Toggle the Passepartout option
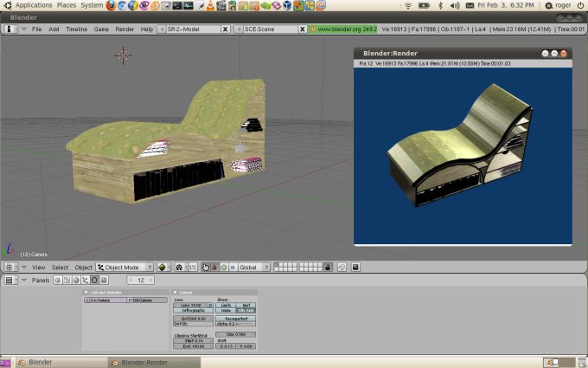This screenshot has height=368, width=588. (236, 319)
